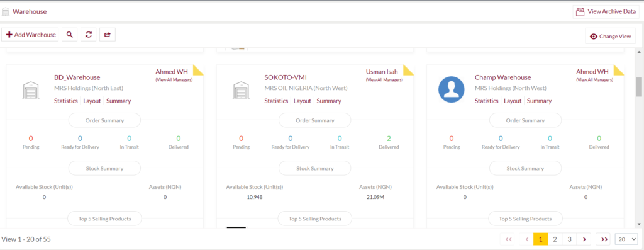This screenshot has width=644, height=250.
Task: Go to the previous page
Action: (x=526, y=239)
